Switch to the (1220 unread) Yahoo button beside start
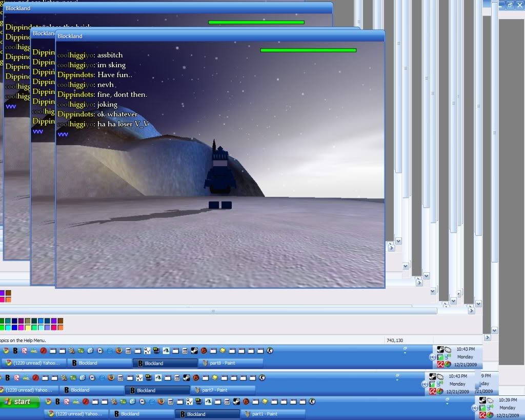The image size is (525, 420). point(76,414)
